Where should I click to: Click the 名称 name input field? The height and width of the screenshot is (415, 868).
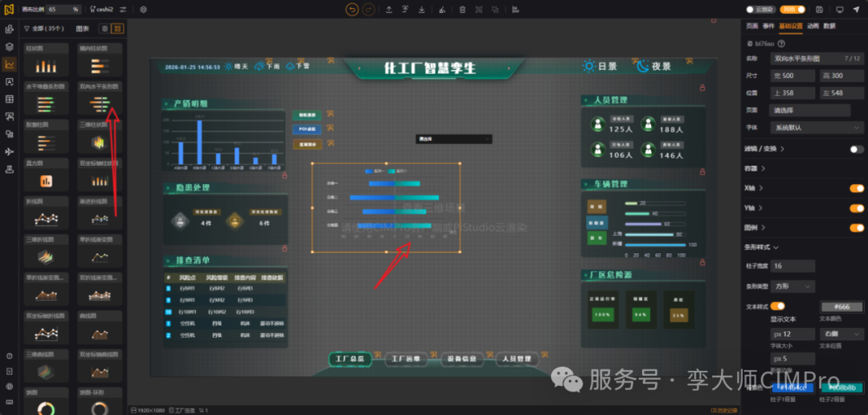pyautogui.click(x=816, y=58)
